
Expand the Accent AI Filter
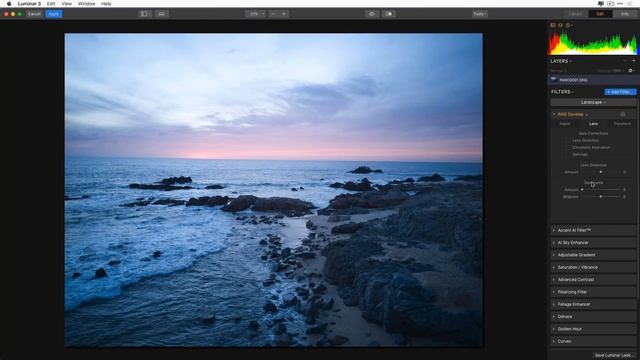pyautogui.click(x=593, y=230)
